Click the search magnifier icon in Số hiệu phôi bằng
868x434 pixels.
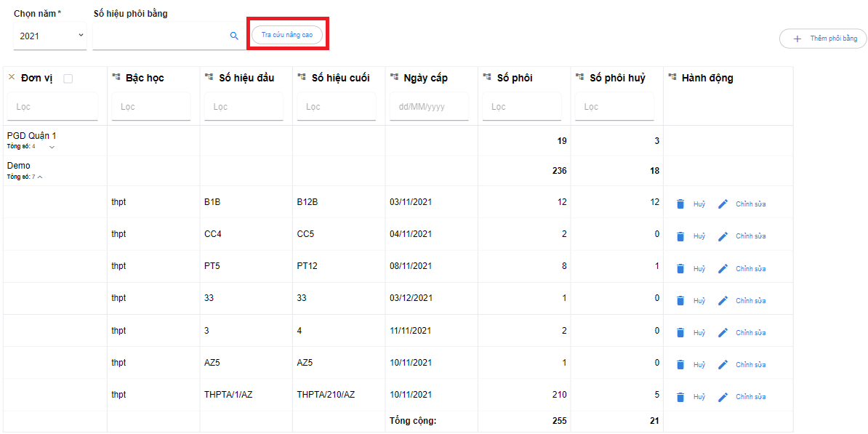coord(234,36)
